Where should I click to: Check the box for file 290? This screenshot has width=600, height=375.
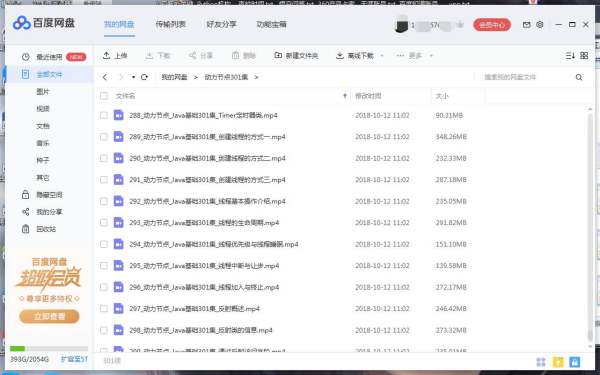click(x=104, y=158)
